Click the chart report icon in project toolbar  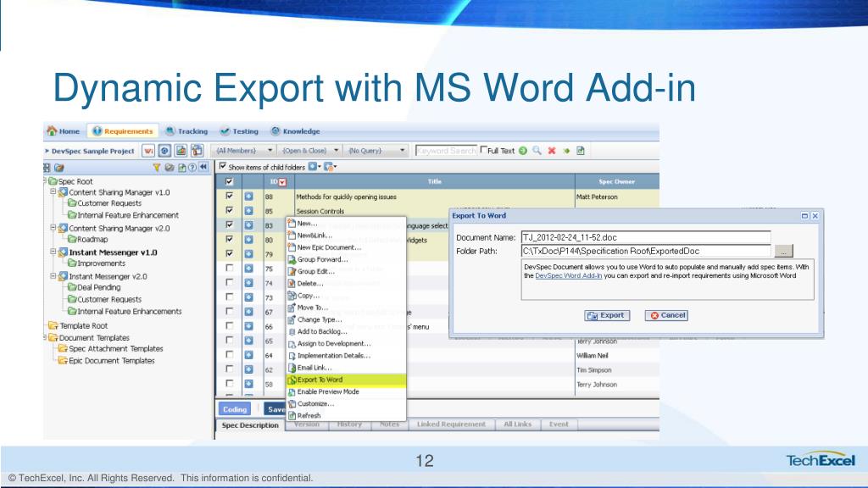click(x=181, y=151)
